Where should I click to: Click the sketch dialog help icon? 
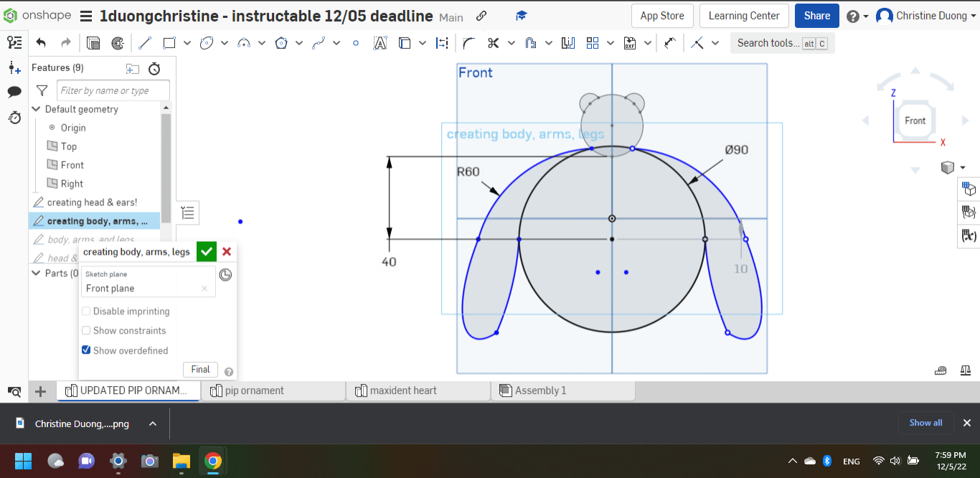click(x=229, y=372)
